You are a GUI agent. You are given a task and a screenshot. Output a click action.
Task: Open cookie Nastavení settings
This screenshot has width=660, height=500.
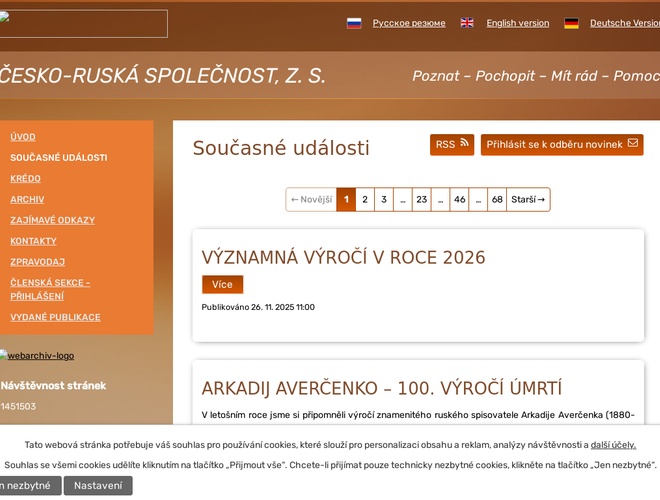pyautogui.click(x=98, y=486)
